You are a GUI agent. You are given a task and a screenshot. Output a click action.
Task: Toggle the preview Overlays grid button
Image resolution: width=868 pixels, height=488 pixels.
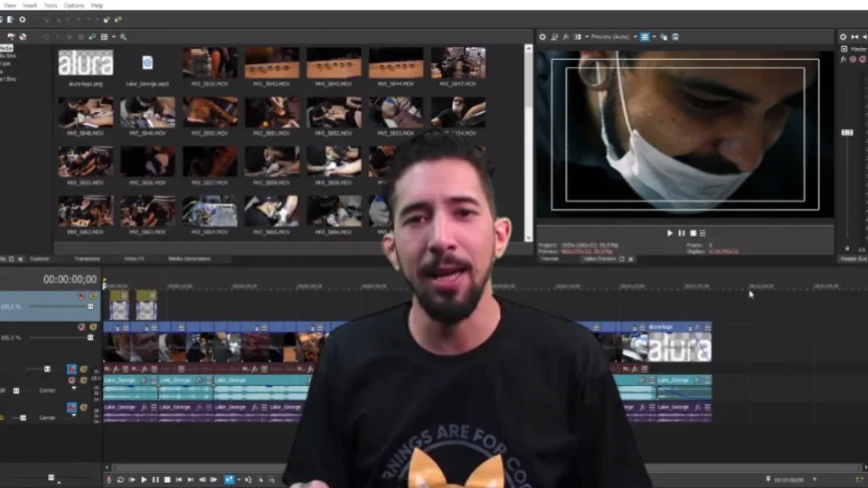(645, 37)
